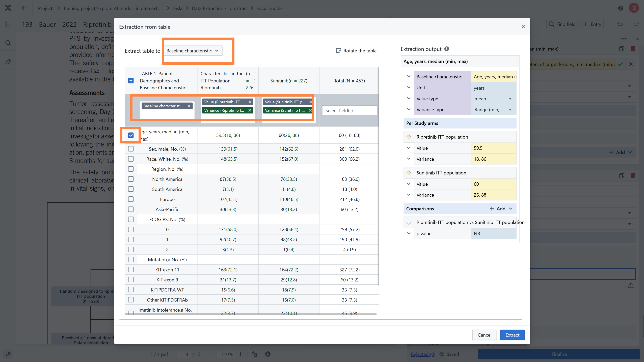The height and width of the screenshot is (362, 644).
Task: Open the Variance type Range dropdown
Action: coord(493,110)
